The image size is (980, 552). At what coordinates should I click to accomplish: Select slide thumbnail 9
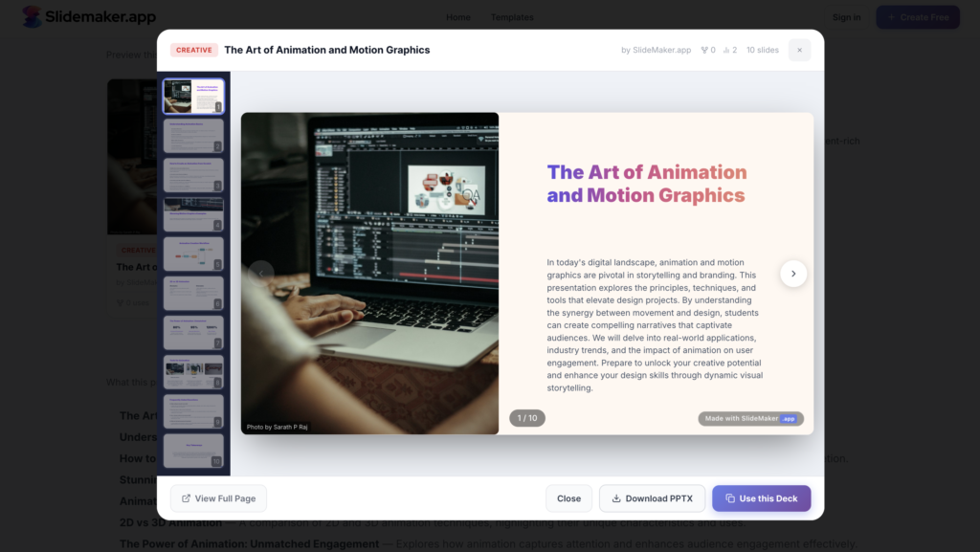click(x=193, y=410)
